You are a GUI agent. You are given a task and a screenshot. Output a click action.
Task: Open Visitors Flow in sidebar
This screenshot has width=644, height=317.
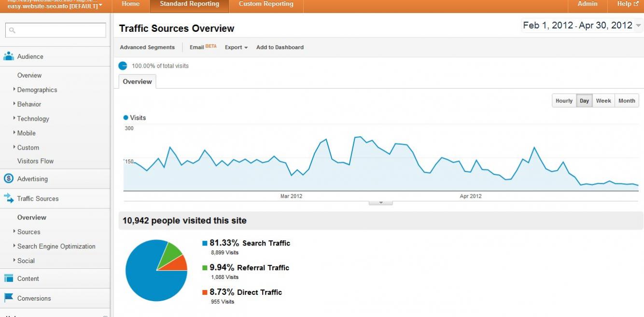tap(35, 161)
